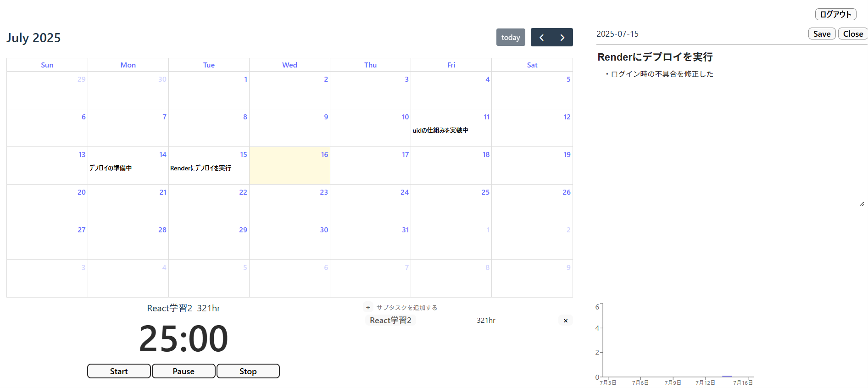Viewport: 868px width, 388px height.
Task: Open the Renderにデプロイを実行 calendar event
Action: 200,168
